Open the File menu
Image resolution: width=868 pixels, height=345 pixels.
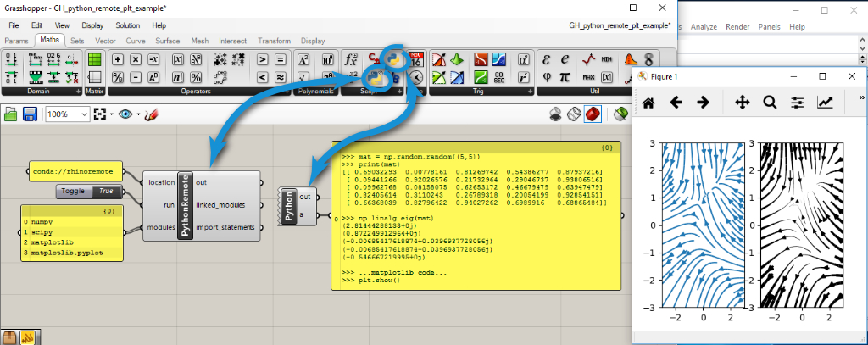click(14, 25)
